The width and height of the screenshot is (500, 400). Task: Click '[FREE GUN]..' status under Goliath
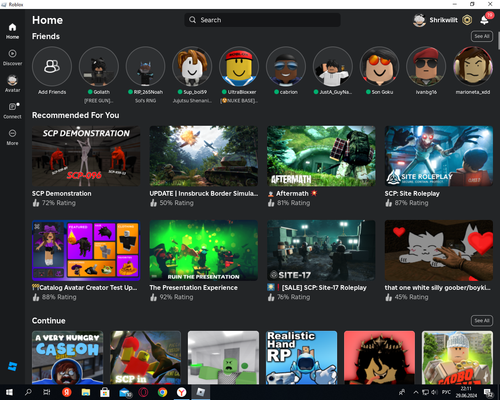[x=99, y=101]
